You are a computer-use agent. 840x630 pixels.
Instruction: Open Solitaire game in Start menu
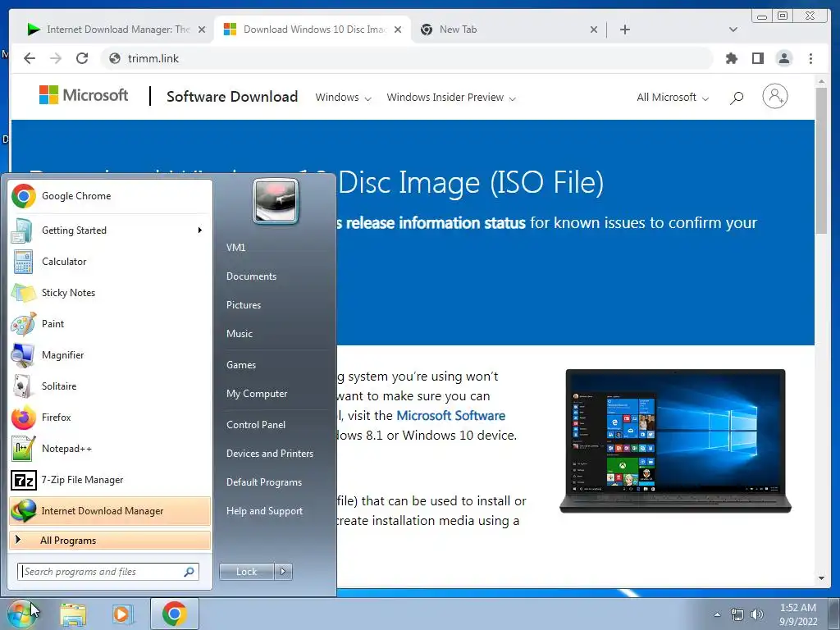(x=110, y=386)
